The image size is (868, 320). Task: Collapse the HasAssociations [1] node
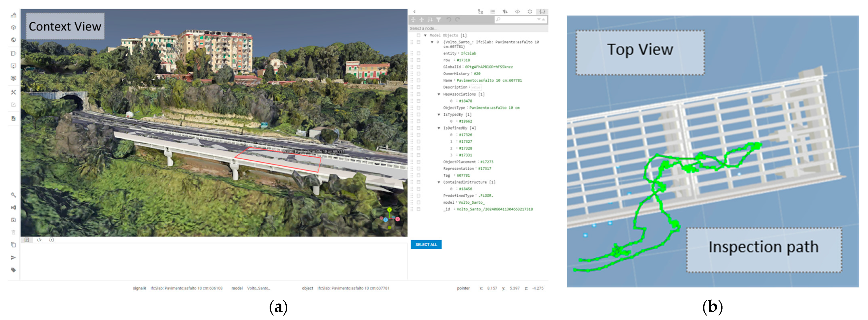pyautogui.click(x=439, y=94)
